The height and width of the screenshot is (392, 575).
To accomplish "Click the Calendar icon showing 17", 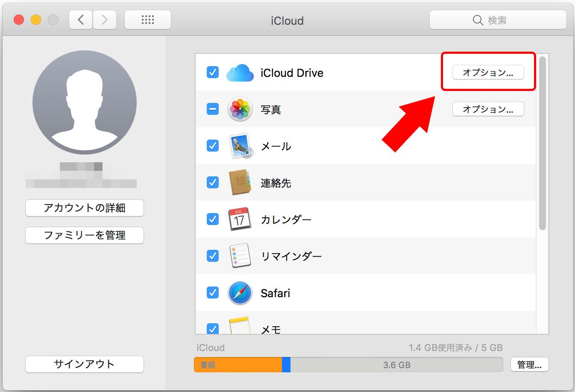I will click(x=239, y=219).
